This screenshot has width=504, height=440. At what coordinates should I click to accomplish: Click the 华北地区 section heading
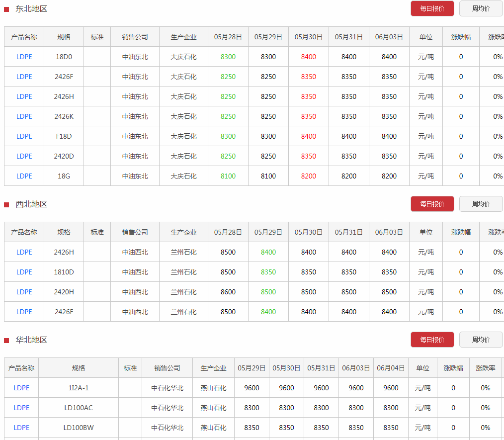(31, 340)
